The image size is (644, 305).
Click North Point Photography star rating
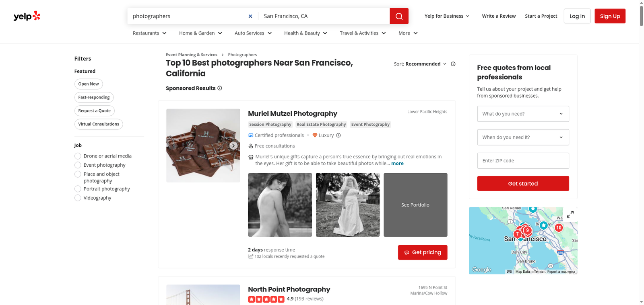click(266, 299)
